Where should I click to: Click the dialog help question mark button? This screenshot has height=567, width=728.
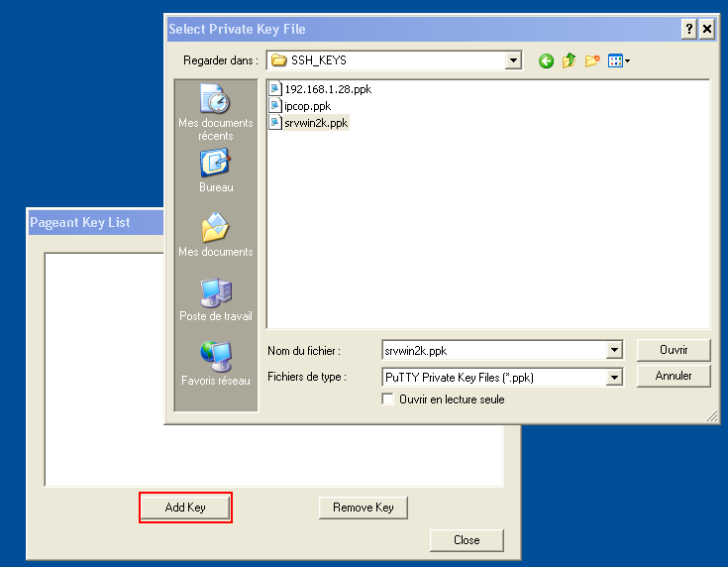tap(688, 30)
